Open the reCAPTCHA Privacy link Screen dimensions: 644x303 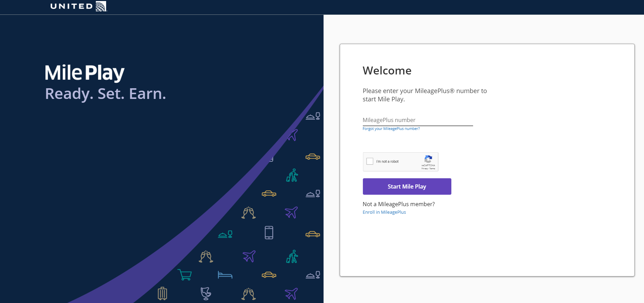tap(425, 169)
